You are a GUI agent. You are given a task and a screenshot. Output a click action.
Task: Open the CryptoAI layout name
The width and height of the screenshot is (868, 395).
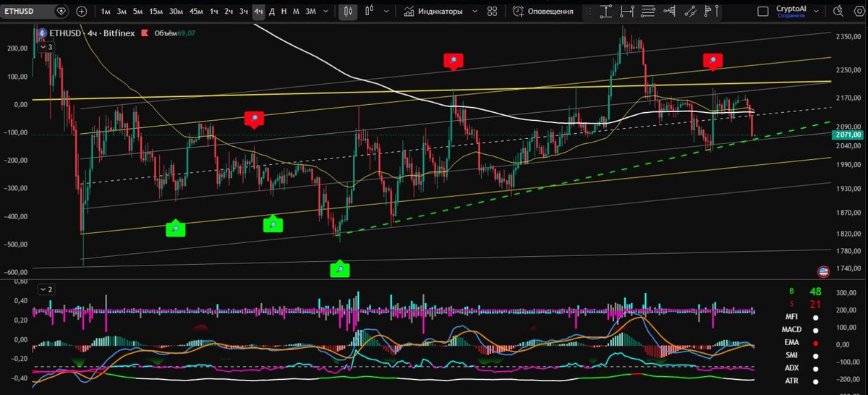click(x=790, y=8)
